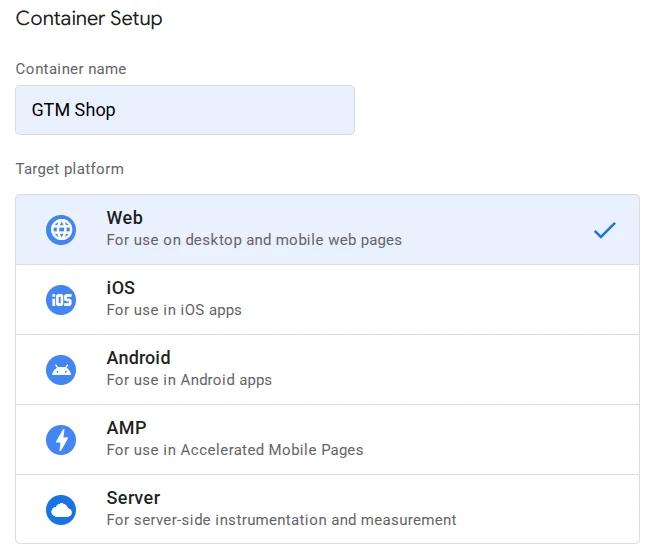Click "For use on desktop and mobile web pages"

(x=254, y=240)
